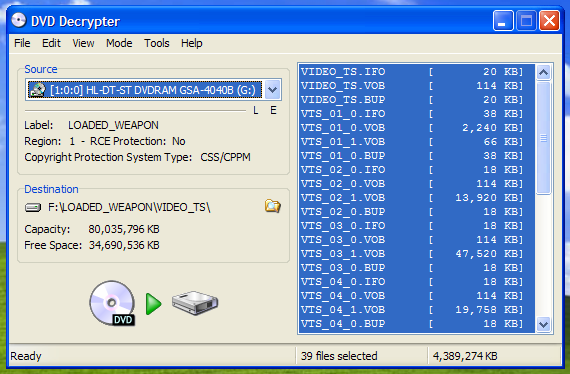This screenshot has height=374, width=570.
Task: Minimize the DVD Decrypter window
Action: pos(503,21)
